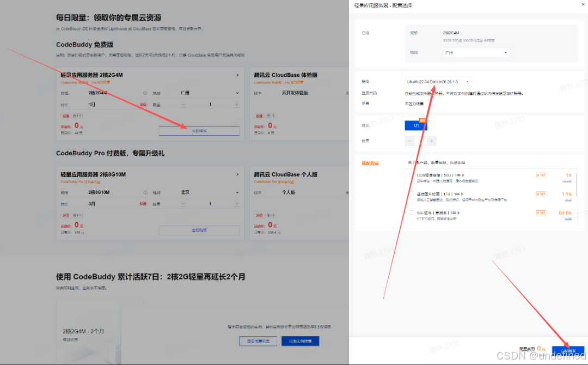Click the 查看优惠机型 button

tap(259, 341)
